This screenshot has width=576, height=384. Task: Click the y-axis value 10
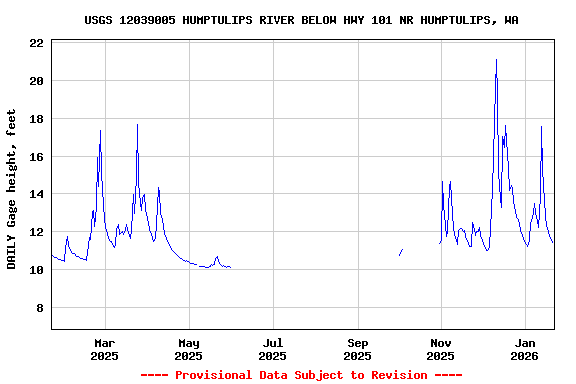(x=36, y=270)
